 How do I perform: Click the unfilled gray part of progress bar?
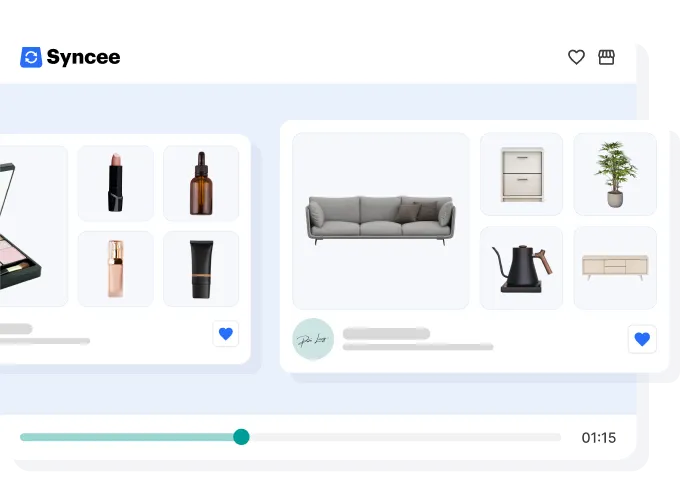click(x=405, y=437)
